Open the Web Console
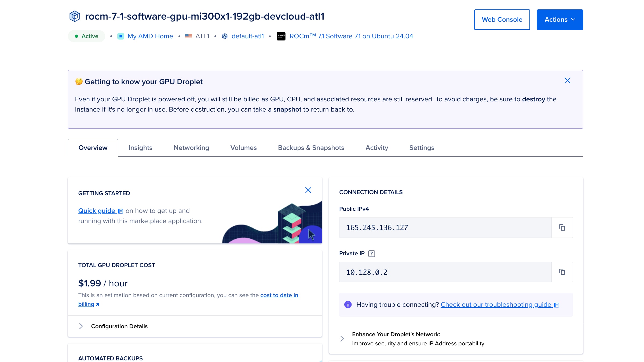The height and width of the screenshot is (362, 644). point(502,20)
